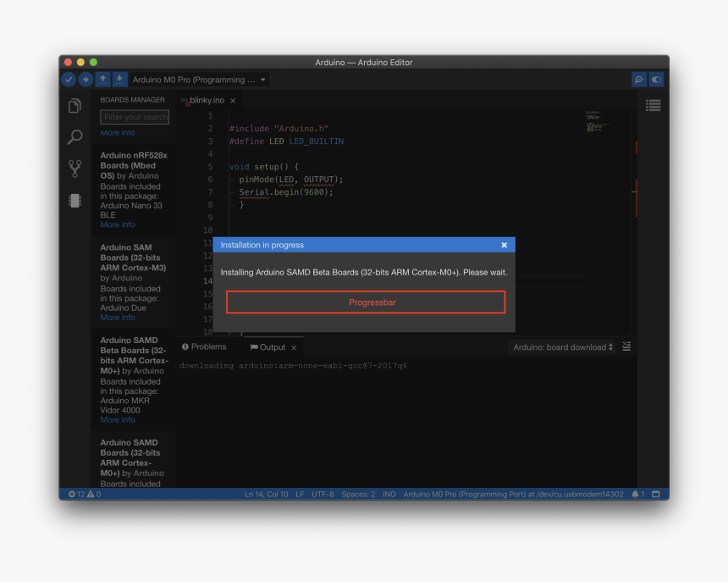
Task: Open the outline list icon on right edge
Action: pos(654,106)
